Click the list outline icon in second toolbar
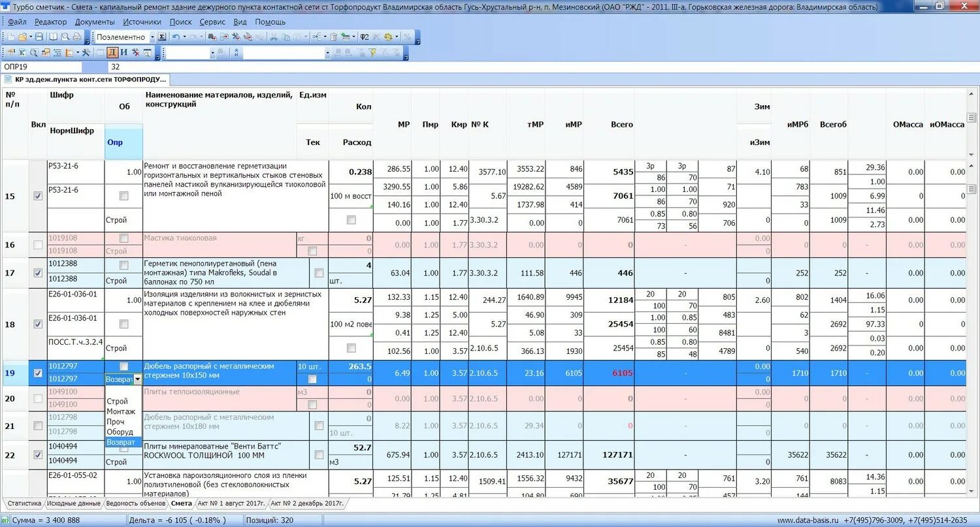Screen dimensions: 980x527 [57, 53]
